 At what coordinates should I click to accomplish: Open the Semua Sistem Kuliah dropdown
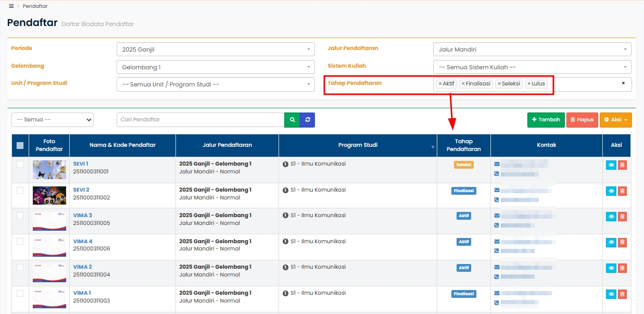point(532,67)
